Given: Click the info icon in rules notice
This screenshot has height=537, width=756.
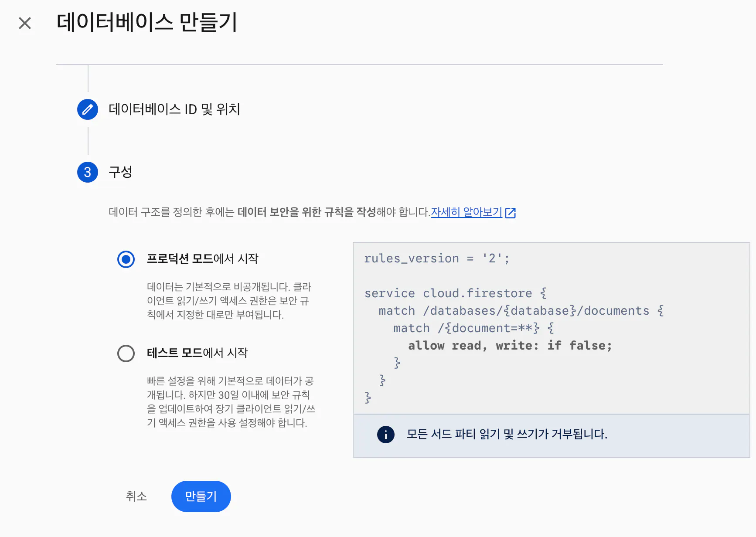Looking at the screenshot, I should 385,435.
